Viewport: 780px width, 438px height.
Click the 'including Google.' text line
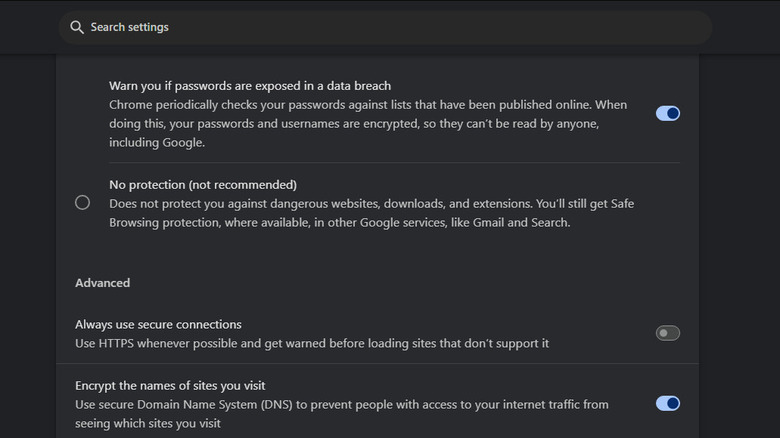coord(156,143)
